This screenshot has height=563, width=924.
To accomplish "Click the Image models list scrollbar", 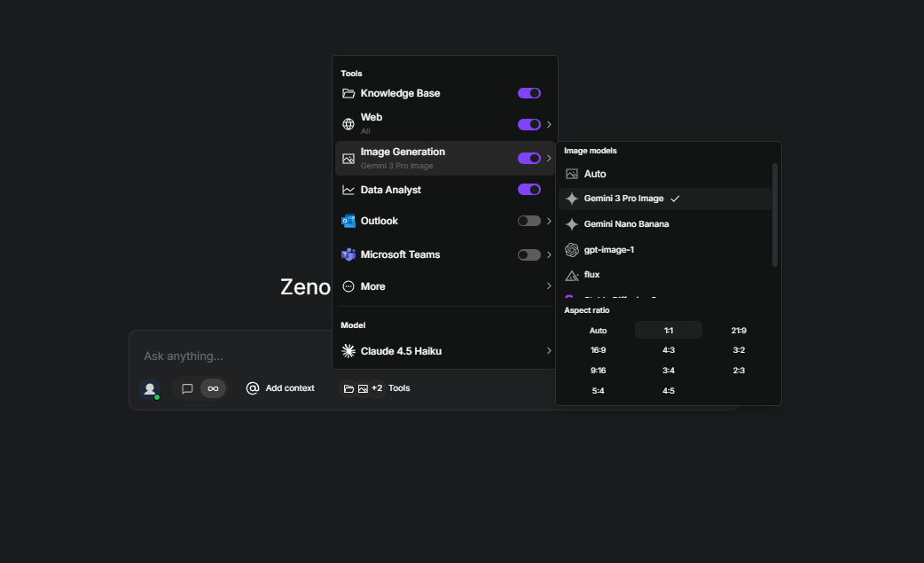I will point(775,215).
